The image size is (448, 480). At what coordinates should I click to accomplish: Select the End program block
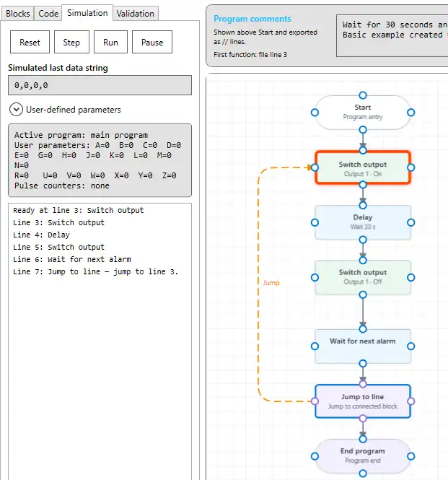coord(363,456)
